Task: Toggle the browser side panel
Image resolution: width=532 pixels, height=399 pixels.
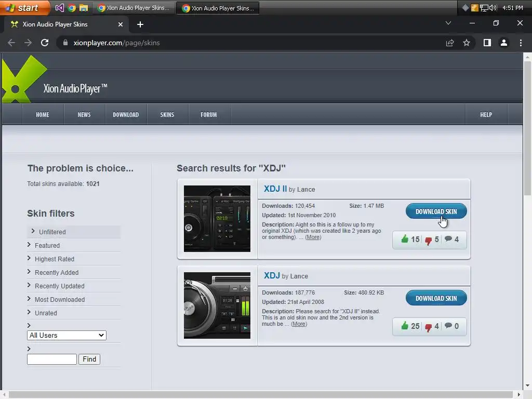Action: [487, 43]
